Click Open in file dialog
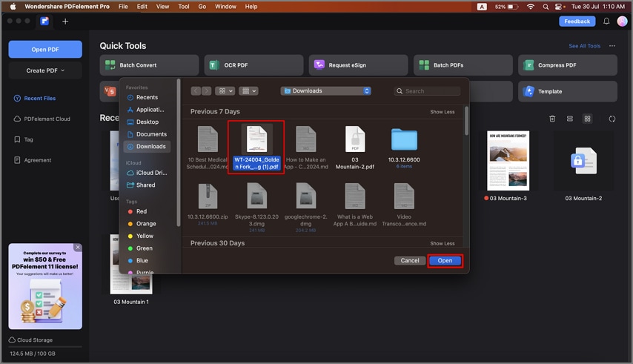 tap(445, 261)
